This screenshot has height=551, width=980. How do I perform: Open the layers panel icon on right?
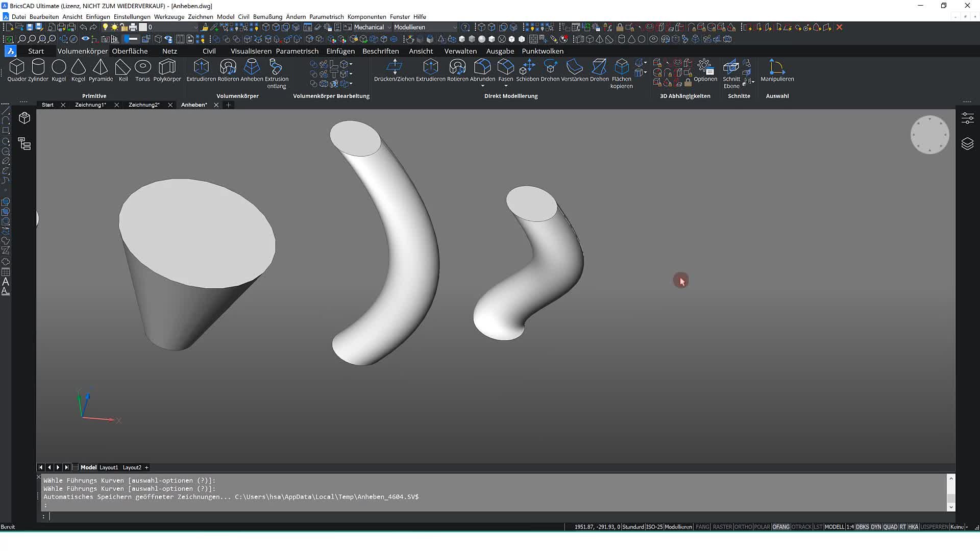point(967,144)
